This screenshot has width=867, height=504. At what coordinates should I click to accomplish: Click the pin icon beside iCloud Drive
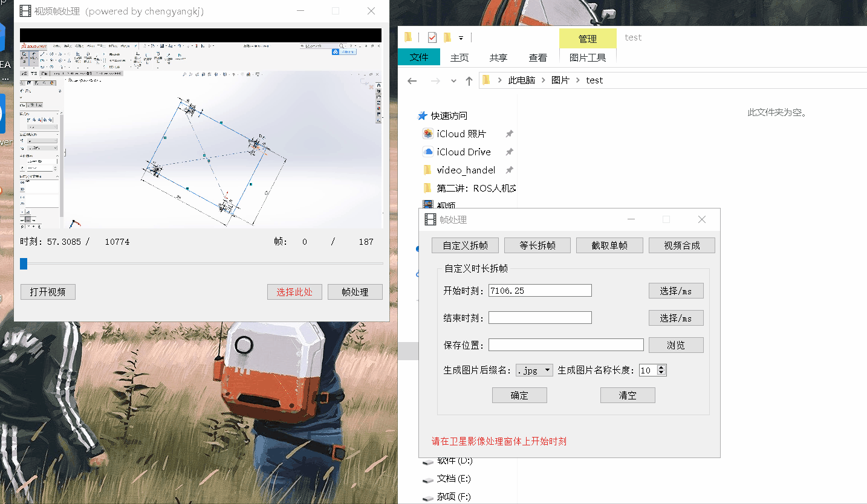pos(510,152)
